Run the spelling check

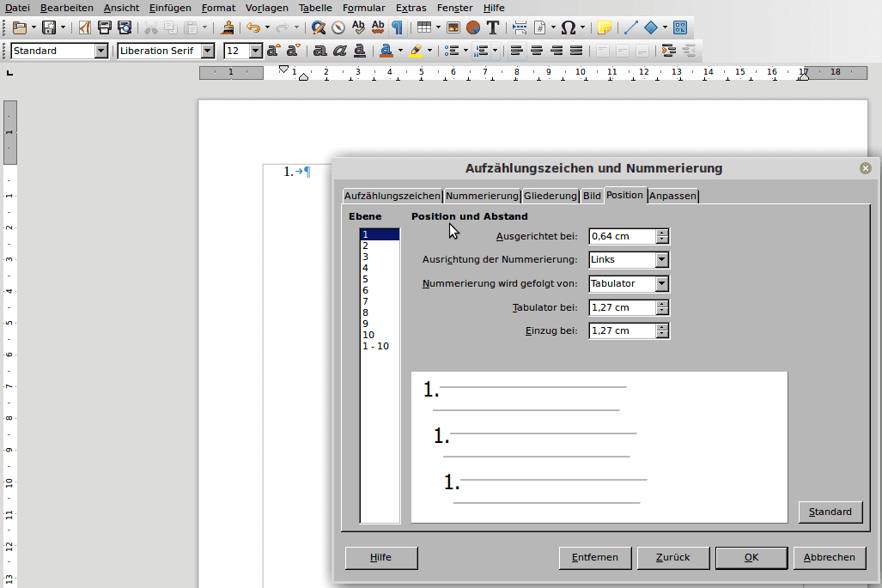[x=358, y=27]
